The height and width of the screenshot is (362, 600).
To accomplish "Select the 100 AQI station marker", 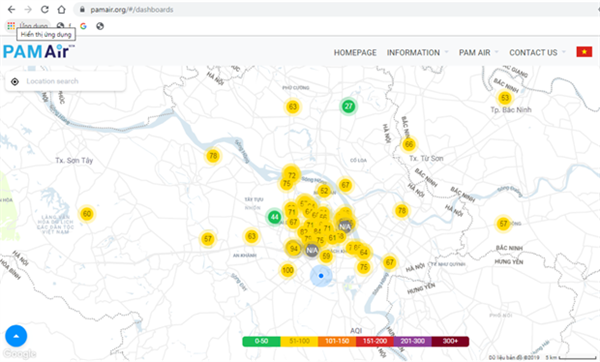I will 288,271.
